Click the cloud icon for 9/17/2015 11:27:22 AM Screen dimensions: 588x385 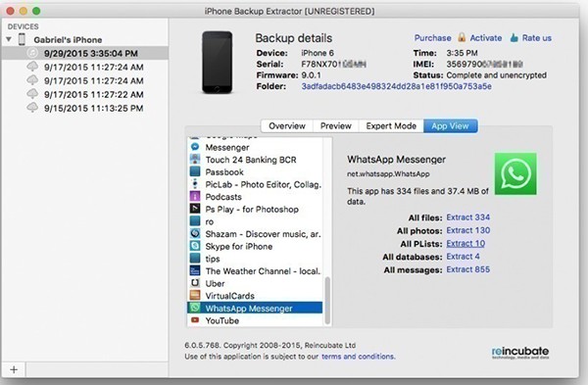click(x=32, y=94)
